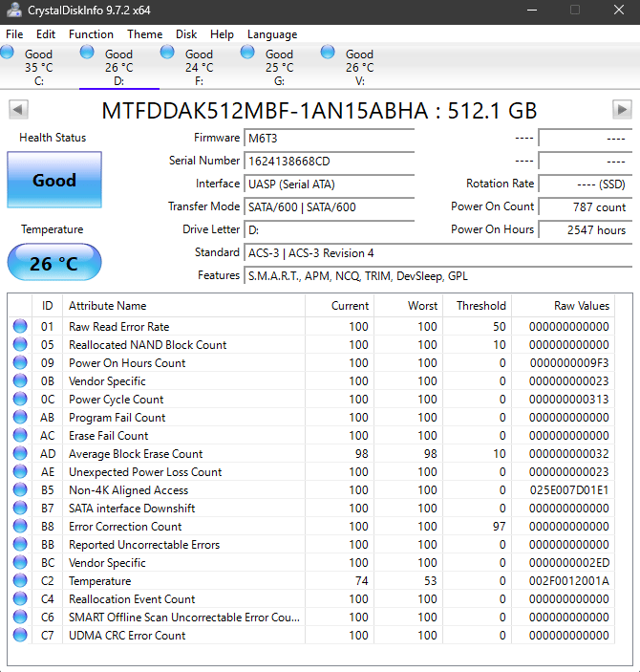This screenshot has width=640, height=672.
Task: Open the Help menu
Action: [x=222, y=34]
